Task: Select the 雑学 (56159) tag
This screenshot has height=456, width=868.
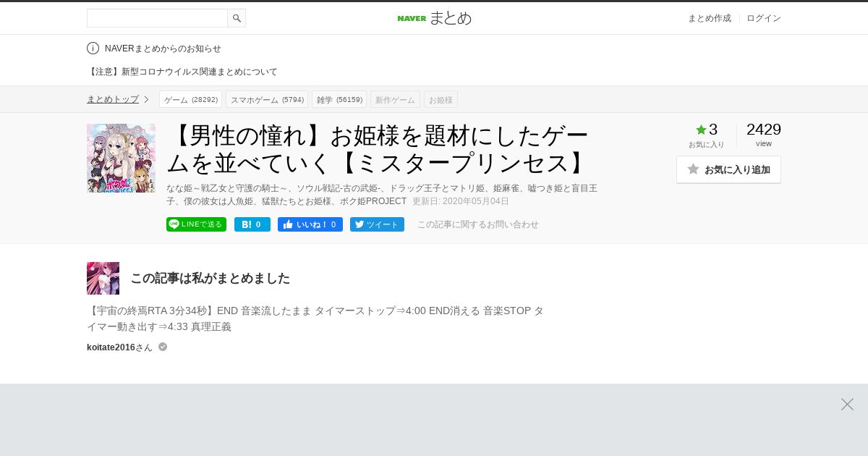Action: point(339,99)
